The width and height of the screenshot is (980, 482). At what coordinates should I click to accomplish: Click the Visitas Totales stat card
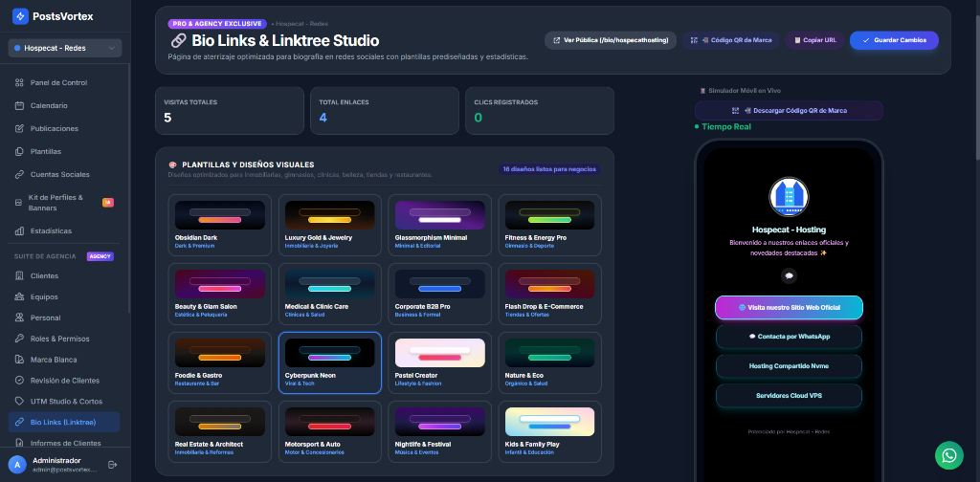click(230, 111)
